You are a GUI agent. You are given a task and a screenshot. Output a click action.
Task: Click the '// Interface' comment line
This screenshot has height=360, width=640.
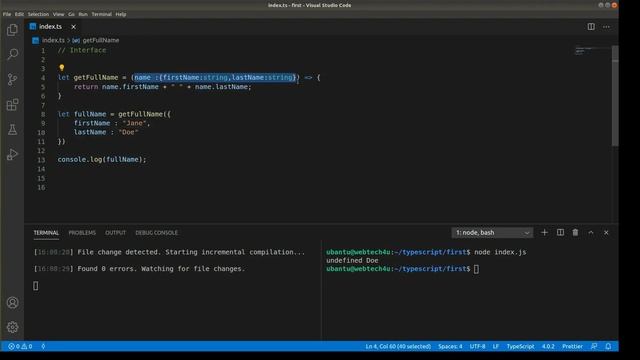tap(82, 50)
